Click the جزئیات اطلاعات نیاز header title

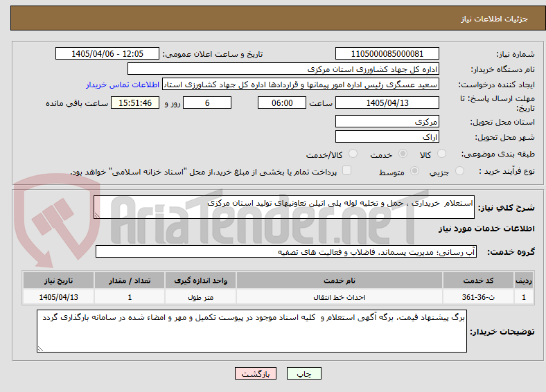[495, 19]
